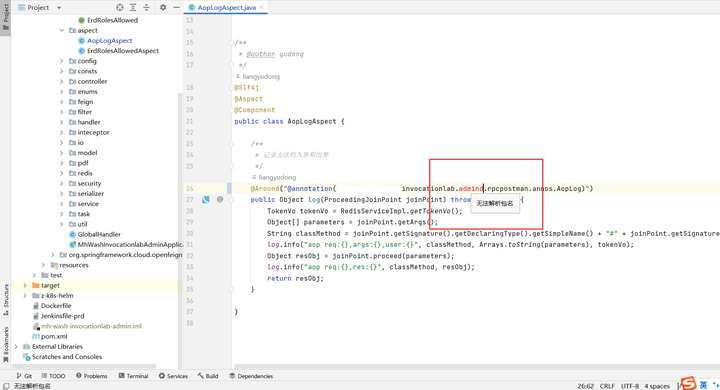Open the Problems tool window
The image size is (720, 390).
(92, 376)
